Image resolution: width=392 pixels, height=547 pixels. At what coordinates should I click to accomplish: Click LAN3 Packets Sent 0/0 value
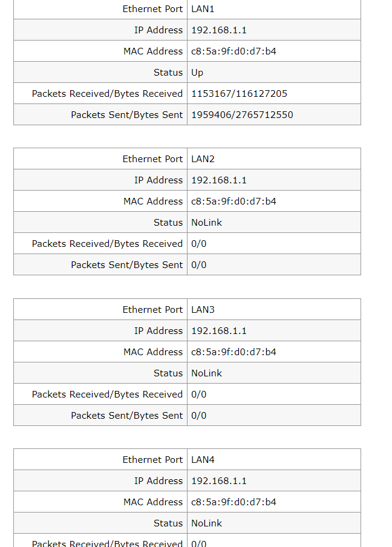coord(199,416)
